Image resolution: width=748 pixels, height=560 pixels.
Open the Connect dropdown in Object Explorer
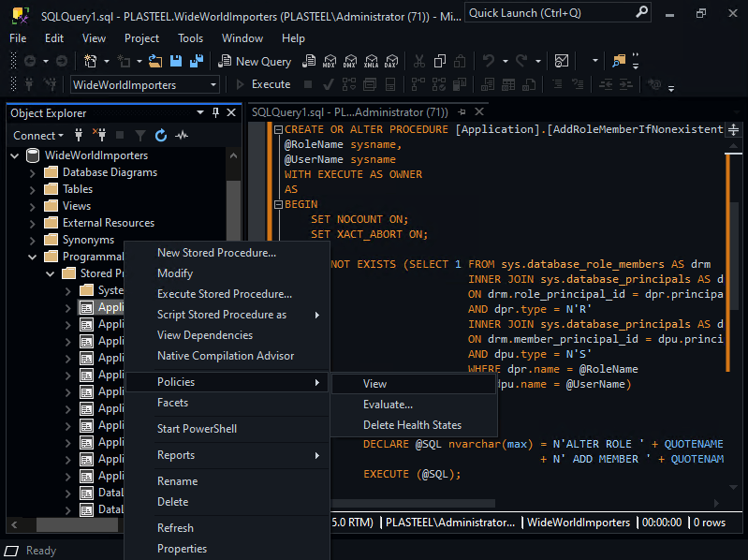[37, 136]
